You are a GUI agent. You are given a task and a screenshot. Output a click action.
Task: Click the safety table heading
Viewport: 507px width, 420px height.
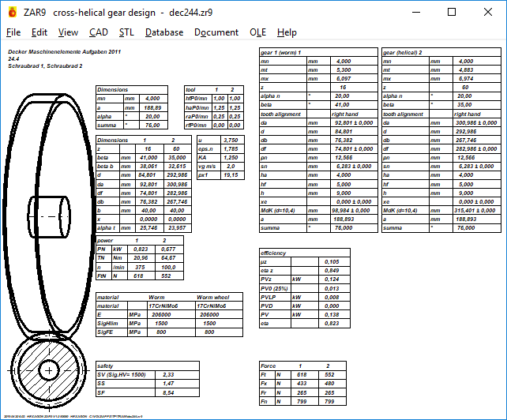106,366
